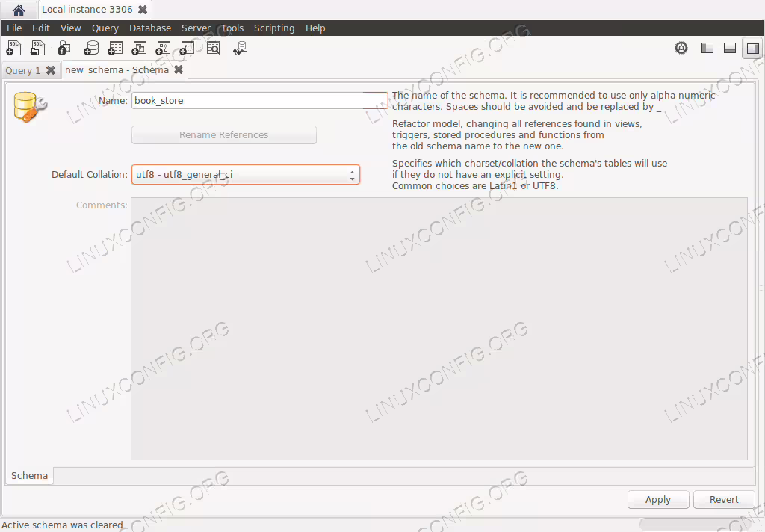Viewport: 765px width, 532px height.
Task: Click the reconnect to DBMS icon
Action: point(240,48)
